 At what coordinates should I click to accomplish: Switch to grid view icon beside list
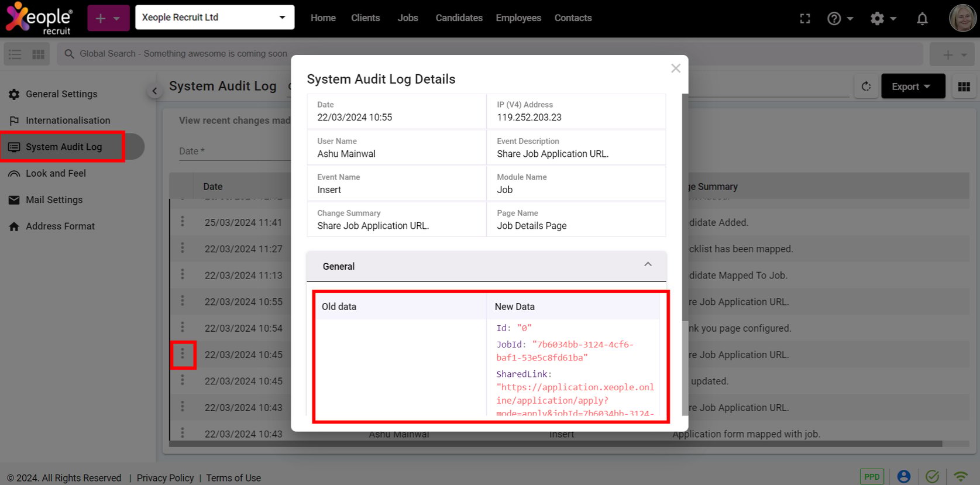tap(39, 54)
